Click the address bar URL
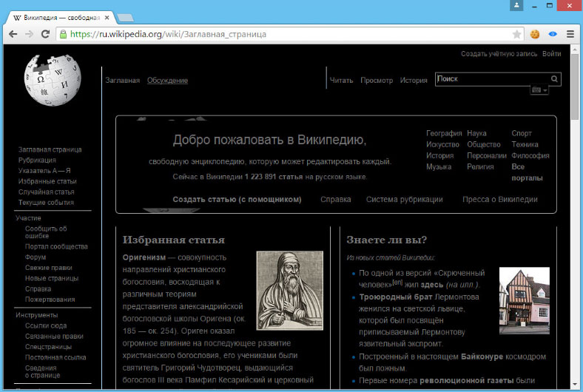This screenshot has width=583, height=392. (168, 34)
